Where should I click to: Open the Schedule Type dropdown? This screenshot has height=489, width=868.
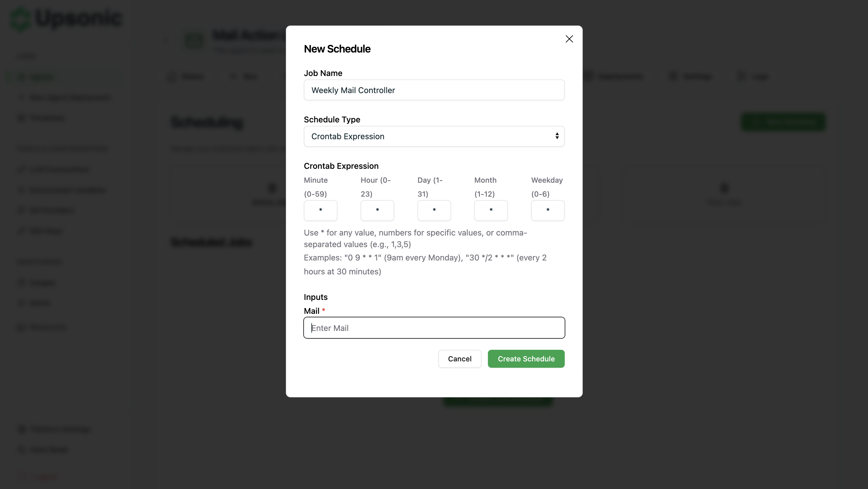(434, 136)
